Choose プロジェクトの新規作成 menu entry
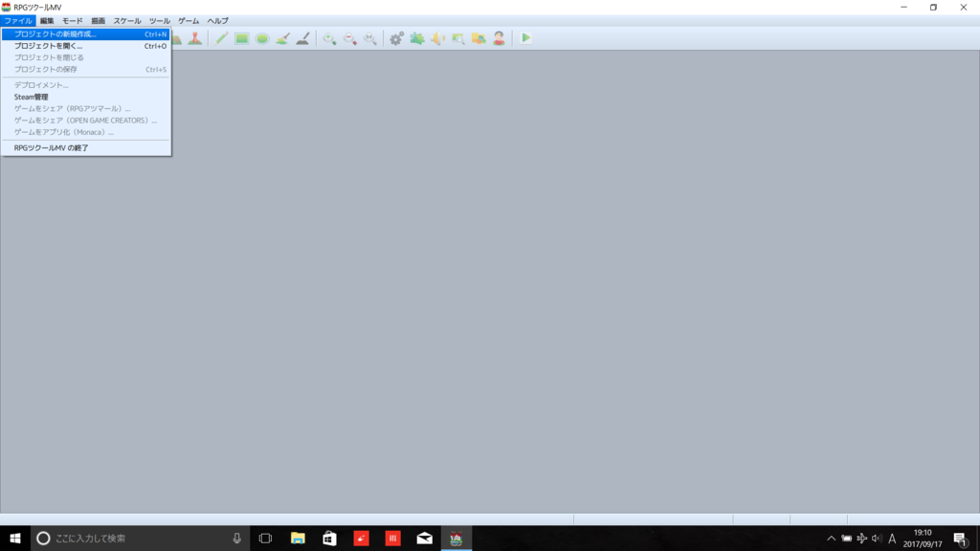Screen dimensions: 980x551 85,34
